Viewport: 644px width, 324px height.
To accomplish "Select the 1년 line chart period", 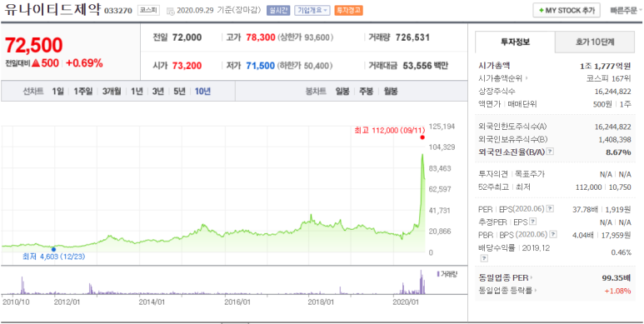I will (137, 91).
